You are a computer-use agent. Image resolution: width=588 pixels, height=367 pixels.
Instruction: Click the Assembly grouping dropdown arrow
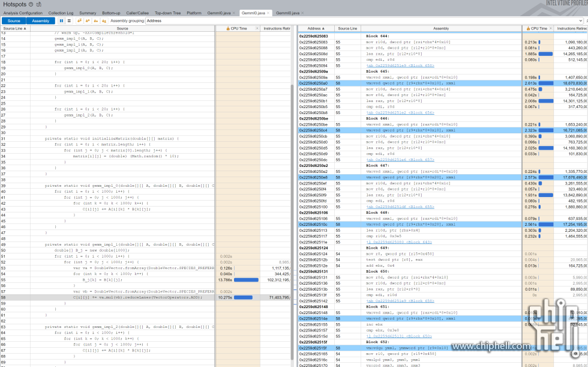[581, 20]
